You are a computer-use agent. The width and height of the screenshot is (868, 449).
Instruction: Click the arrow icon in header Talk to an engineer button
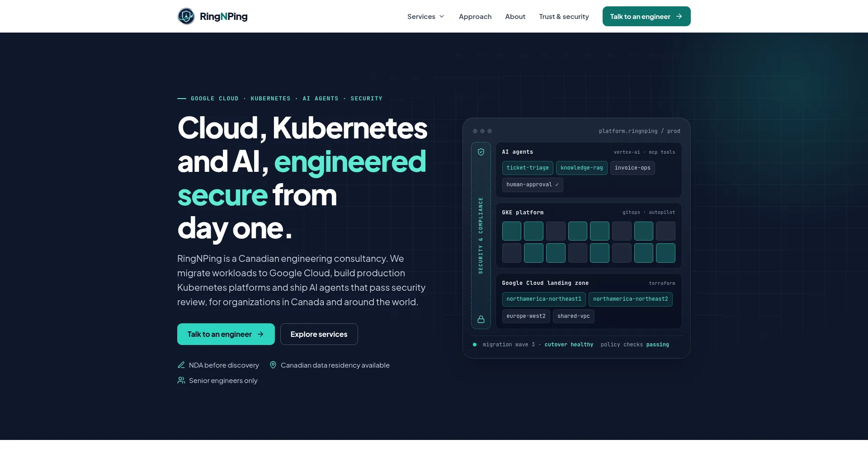click(x=679, y=16)
